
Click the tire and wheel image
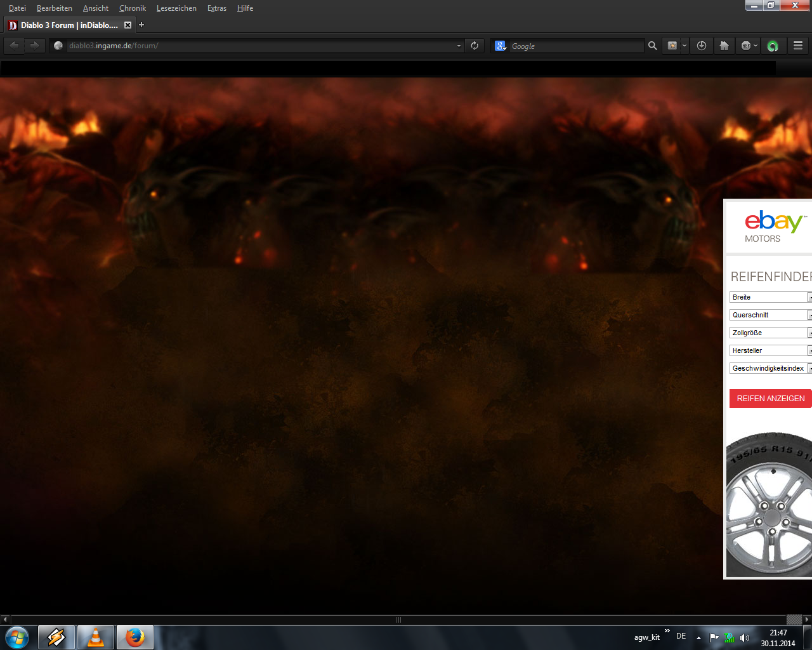769,505
